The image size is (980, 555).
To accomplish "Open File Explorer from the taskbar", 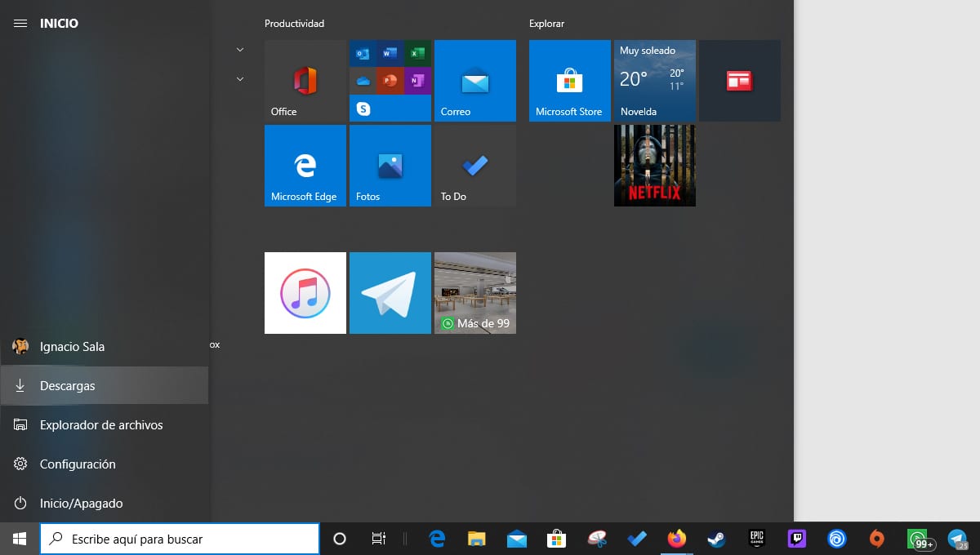I will click(x=477, y=539).
